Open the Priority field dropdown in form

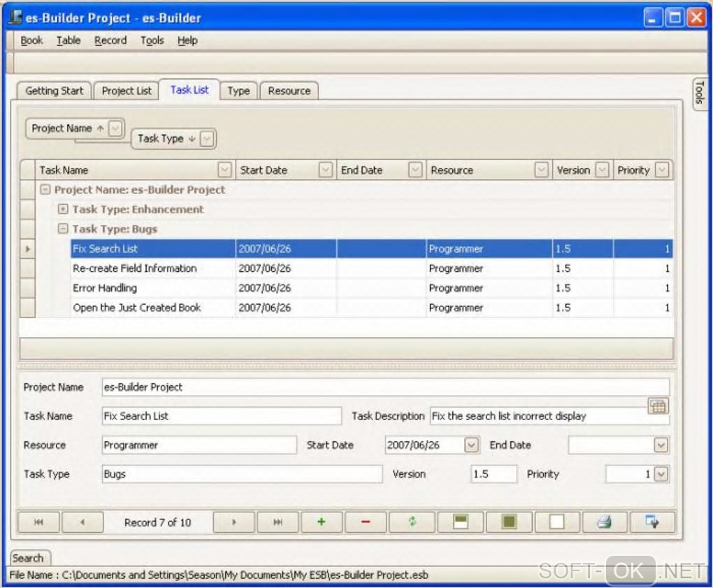point(661,474)
